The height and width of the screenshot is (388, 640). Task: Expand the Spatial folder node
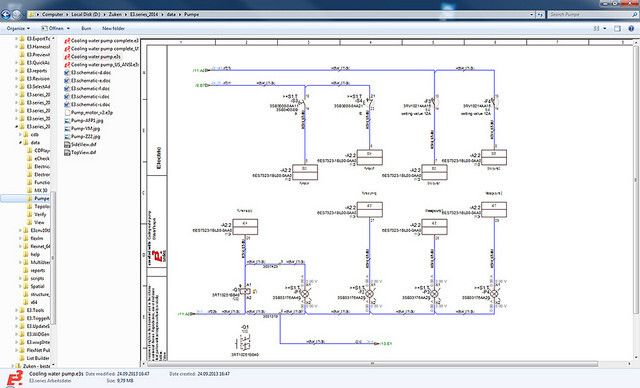click(20, 286)
